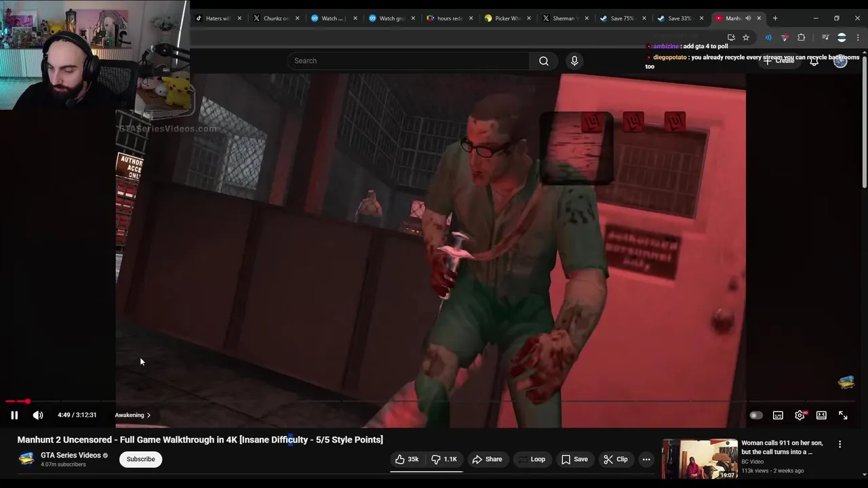
Task: Switch to the 'Haters will' TikTok tab
Action: coord(218,18)
